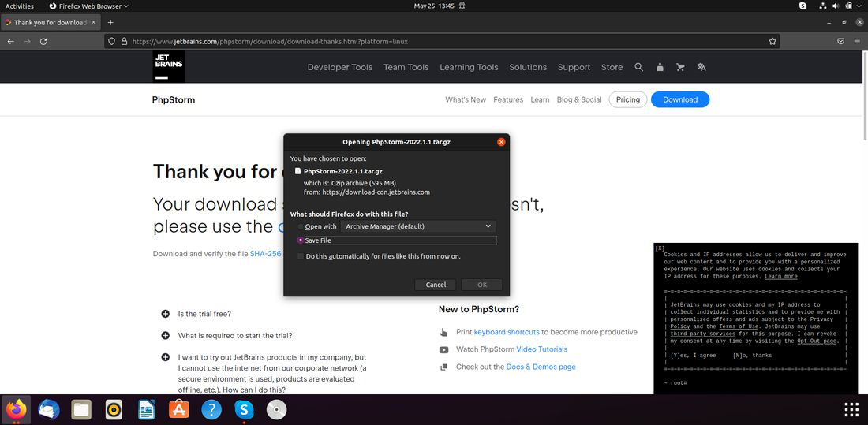
Task: Open LibreOffice Writer from the dock
Action: 146,410
